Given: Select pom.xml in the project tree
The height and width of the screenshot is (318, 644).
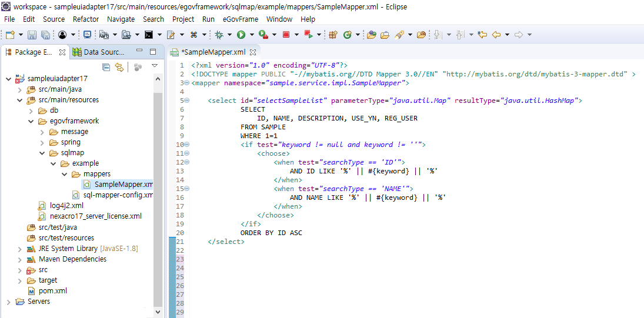Looking at the screenshot, I should [x=52, y=291].
